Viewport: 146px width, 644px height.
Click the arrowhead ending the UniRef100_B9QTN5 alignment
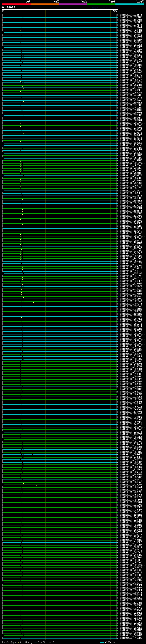pos(117,389)
